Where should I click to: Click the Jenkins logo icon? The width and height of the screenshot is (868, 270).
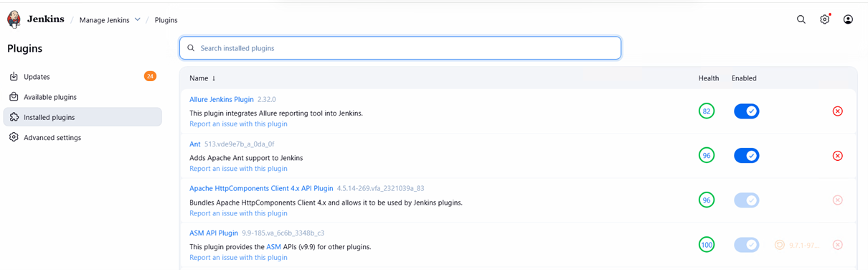[14, 19]
